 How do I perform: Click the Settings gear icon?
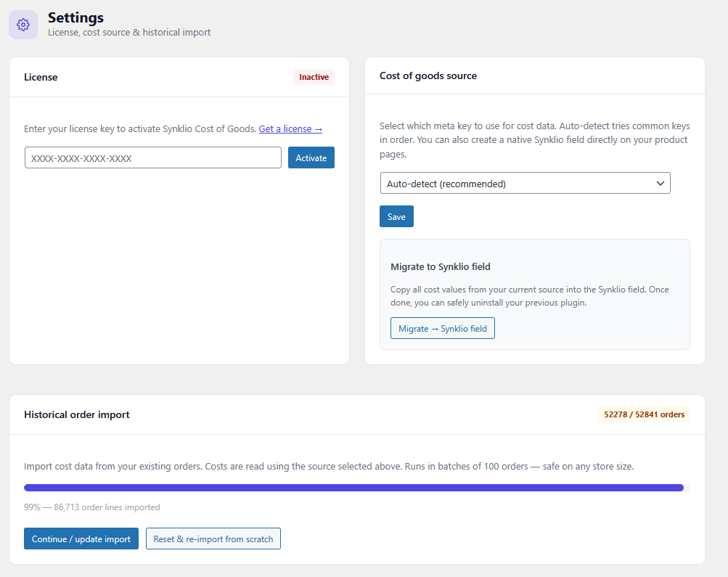(23, 25)
